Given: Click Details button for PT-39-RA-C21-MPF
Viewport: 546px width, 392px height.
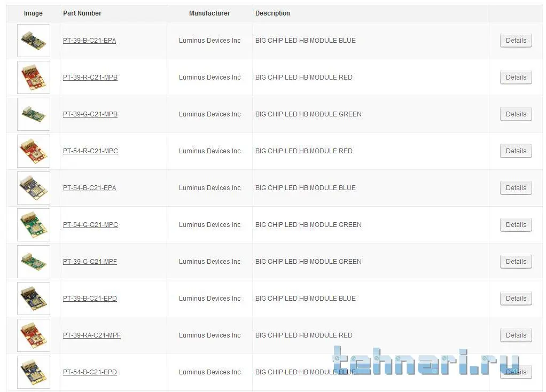Looking at the screenshot, I should (516, 335).
